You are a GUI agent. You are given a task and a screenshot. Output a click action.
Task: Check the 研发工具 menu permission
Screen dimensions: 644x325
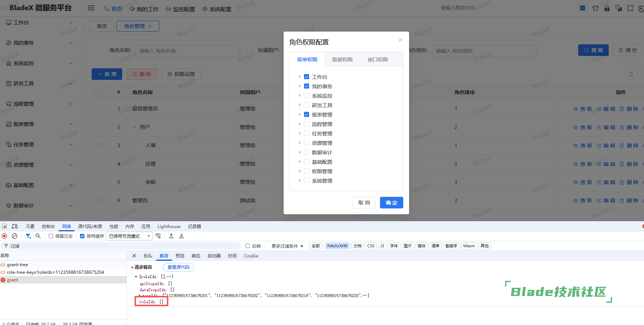307,105
